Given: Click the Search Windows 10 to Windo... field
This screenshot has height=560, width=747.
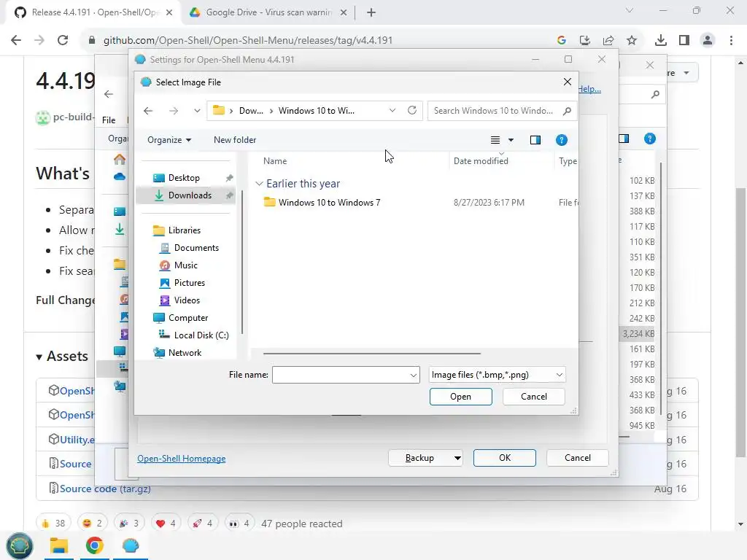Looking at the screenshot, I should [x=494, y=111].
